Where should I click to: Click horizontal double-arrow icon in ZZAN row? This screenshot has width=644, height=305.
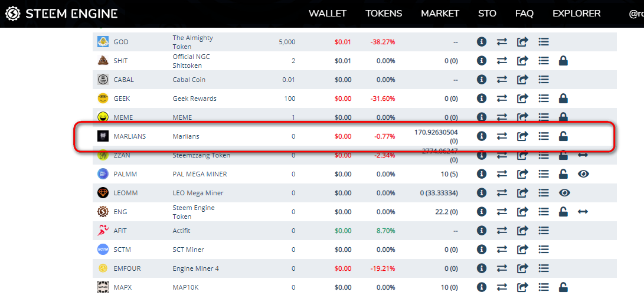(x=583, y=155)
